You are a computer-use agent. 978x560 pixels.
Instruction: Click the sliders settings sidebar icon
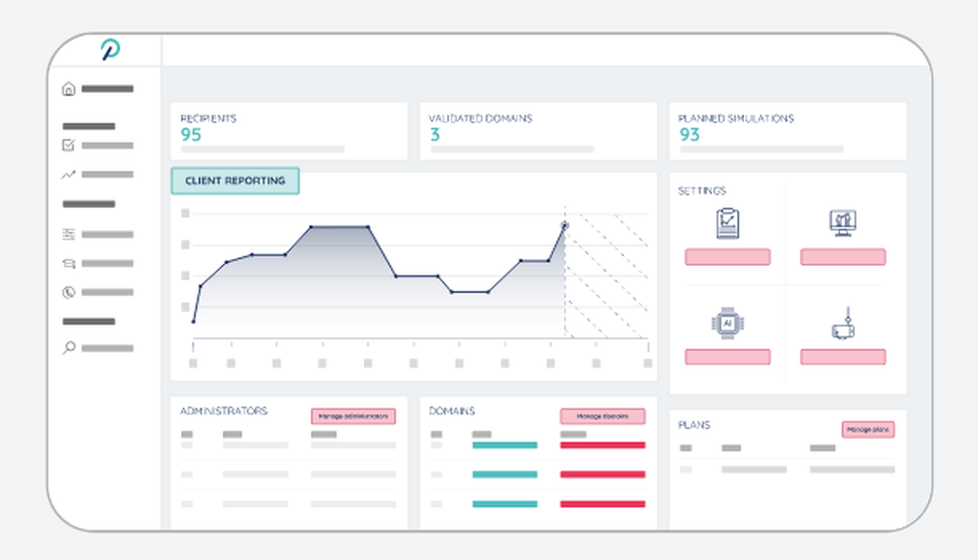pos(68,235)
